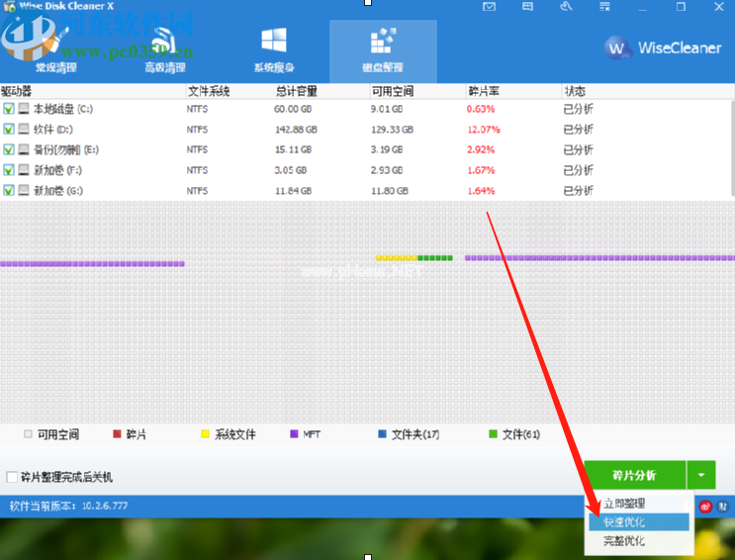
Task: Uncheck the 新加卷 (G:) drive checkbox
Action: click(9, 190)
